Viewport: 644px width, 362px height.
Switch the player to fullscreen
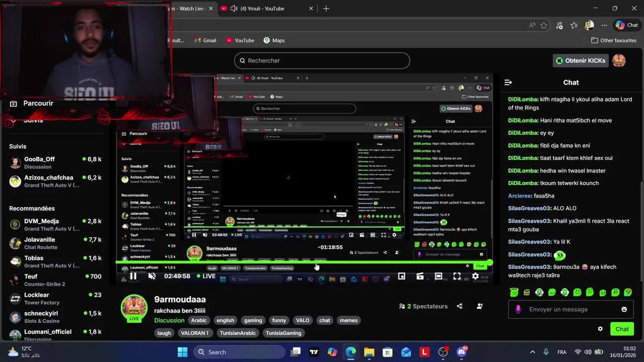pos(457,276)
